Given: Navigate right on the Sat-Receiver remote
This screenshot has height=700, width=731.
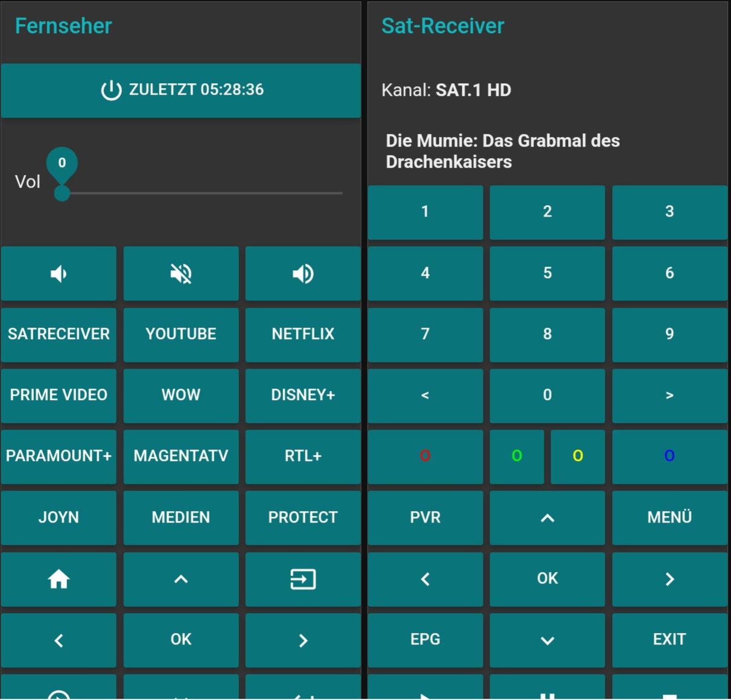Looking at the screenshot, I should 669,579.
